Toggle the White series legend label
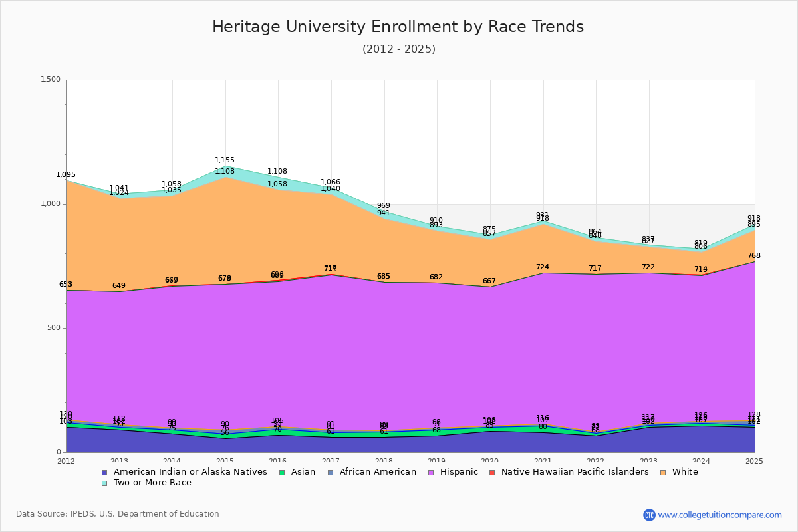The height and width of the screenshot is (532, 798). click(x=685, y=472)
